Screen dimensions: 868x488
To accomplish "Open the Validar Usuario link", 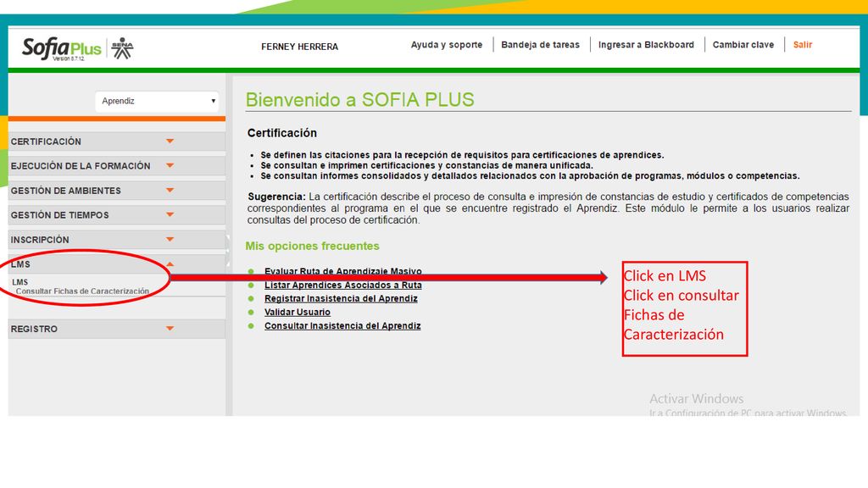I will [x=298, y=312].
